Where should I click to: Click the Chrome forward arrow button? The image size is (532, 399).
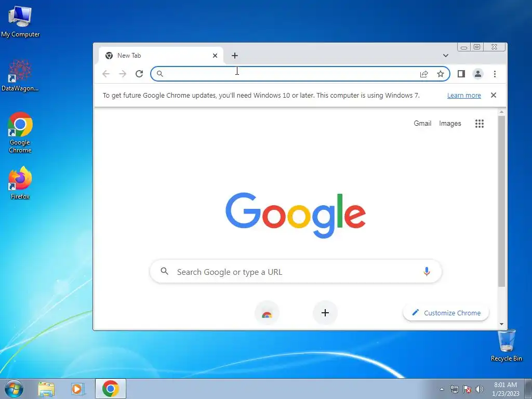[123, 74]
